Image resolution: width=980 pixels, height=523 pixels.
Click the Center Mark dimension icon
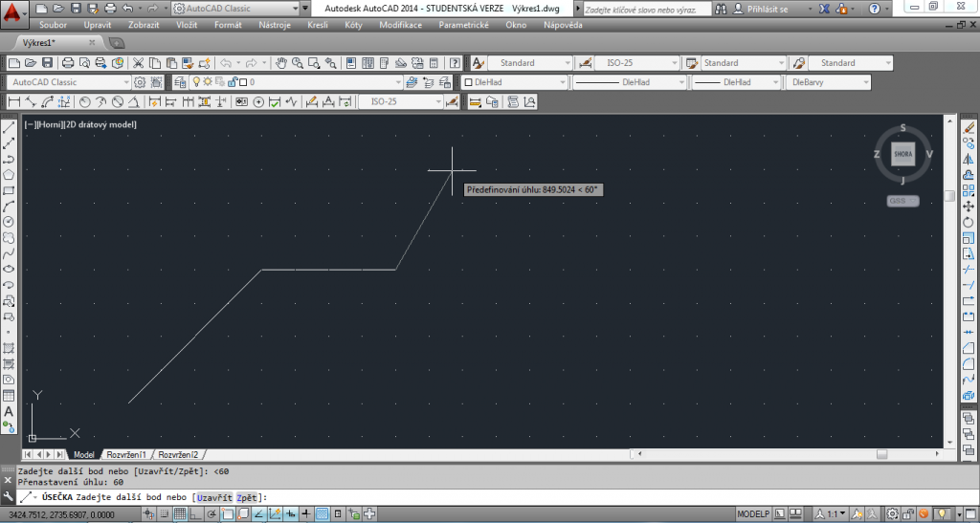pyautogui.click(x=258, y=101)
